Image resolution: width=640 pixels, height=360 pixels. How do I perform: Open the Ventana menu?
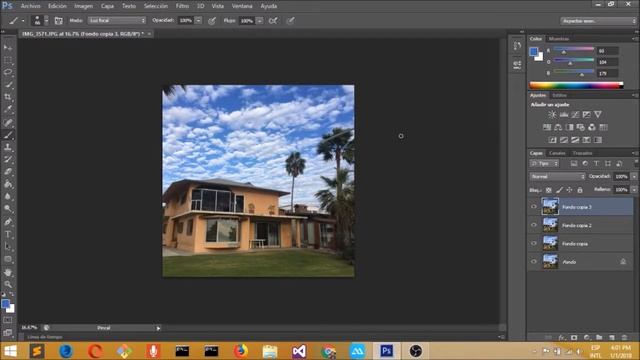[x=242, y=6]
